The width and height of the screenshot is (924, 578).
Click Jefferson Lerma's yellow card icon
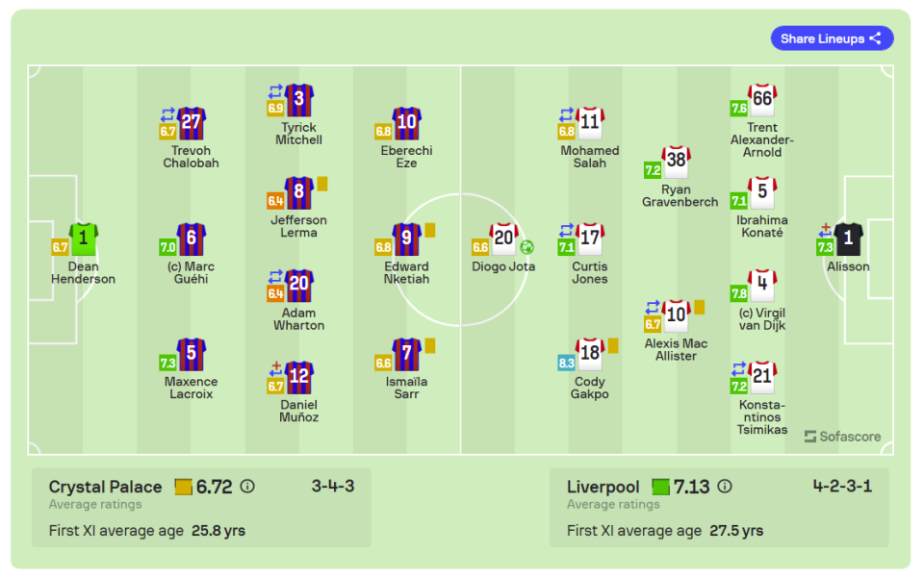(x=323, y=183)
